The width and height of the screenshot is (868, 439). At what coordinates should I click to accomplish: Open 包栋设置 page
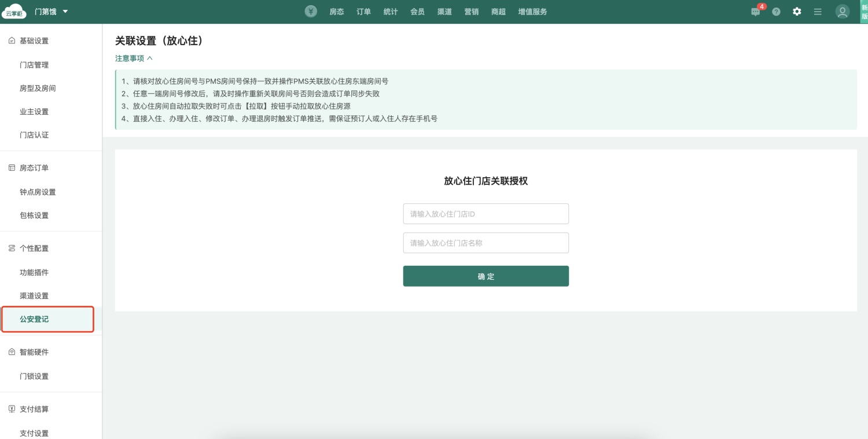pos(34,215)
